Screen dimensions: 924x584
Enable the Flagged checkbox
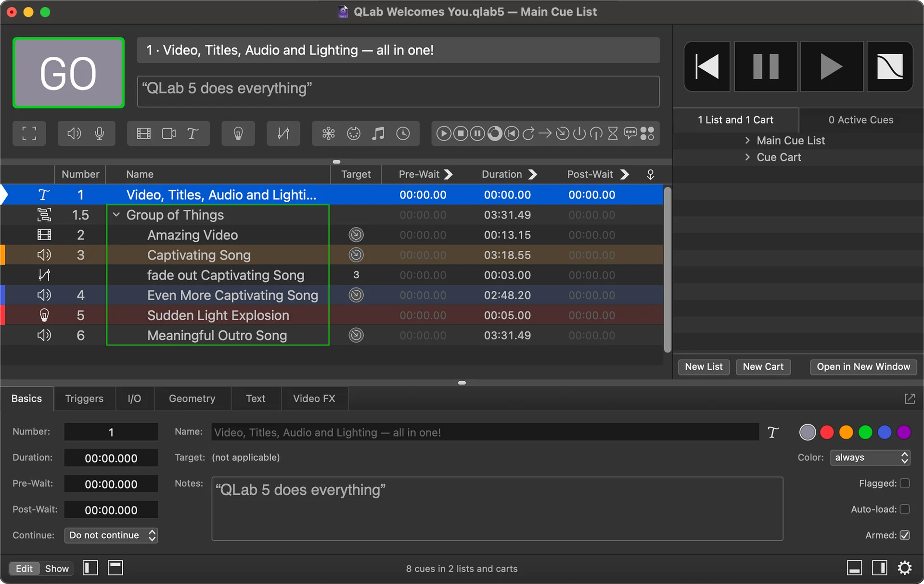click(x=905, y=483)
